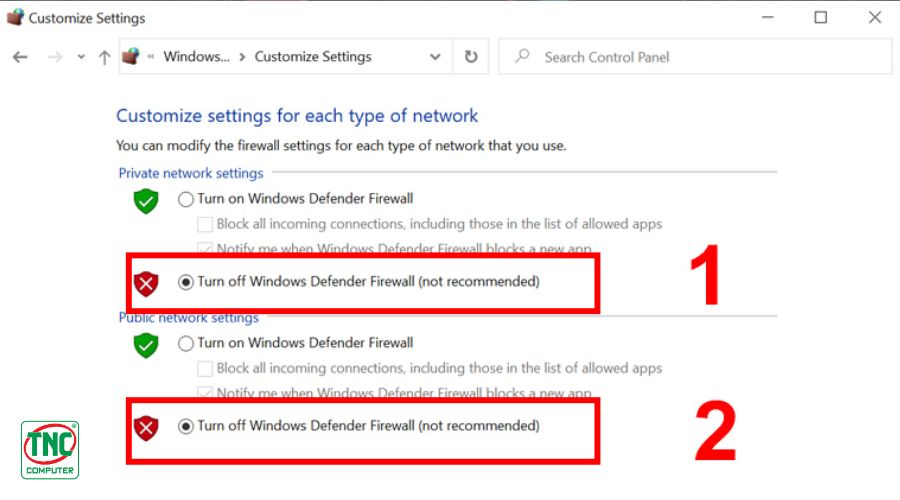900x500 pixels.
Task: Go up one level with the up arrow
Action: (x=104, y=57)
